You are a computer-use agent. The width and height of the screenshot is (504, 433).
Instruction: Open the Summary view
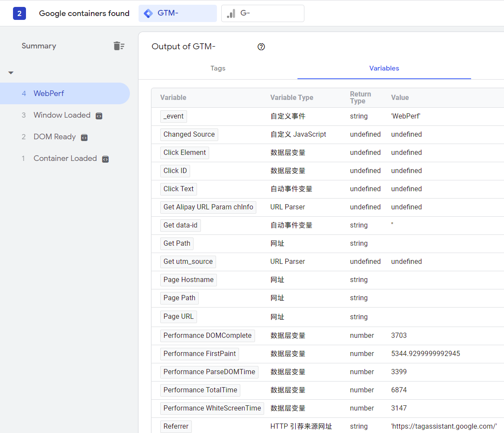(x=39, y=46)
